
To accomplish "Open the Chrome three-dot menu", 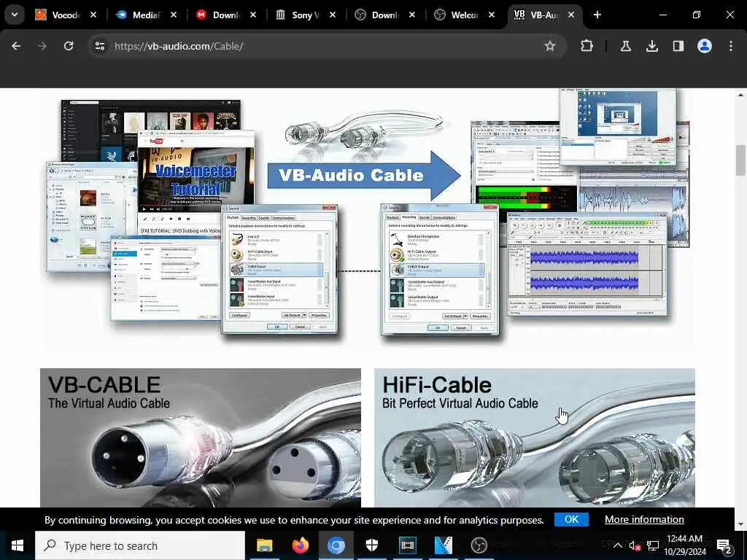I will (x=731, y=46).
